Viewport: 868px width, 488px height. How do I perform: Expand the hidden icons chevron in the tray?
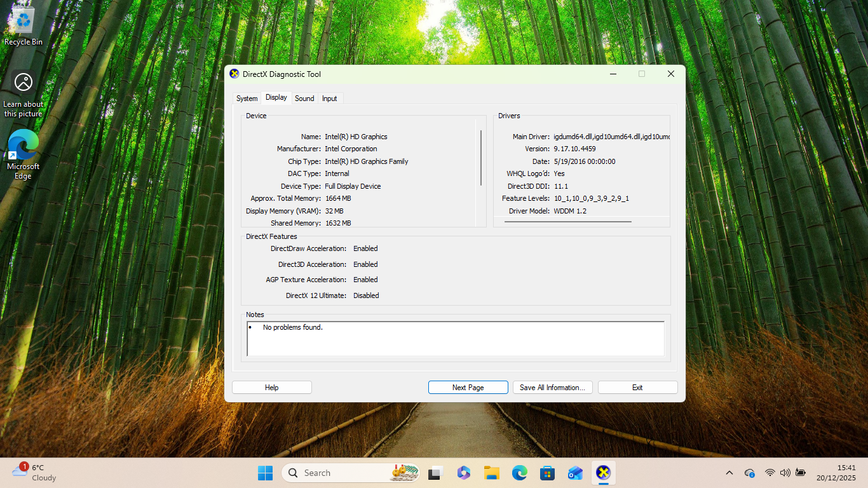[x=729, y=473]
